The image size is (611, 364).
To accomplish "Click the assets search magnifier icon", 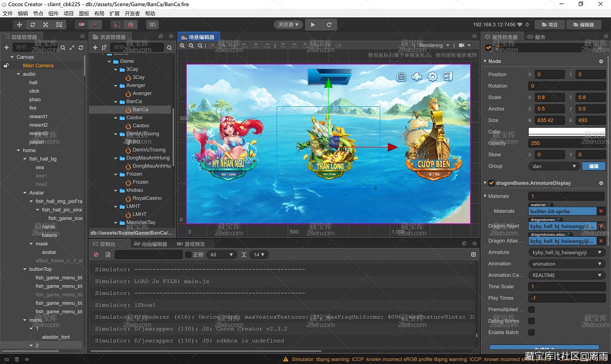I will point(169,47).
